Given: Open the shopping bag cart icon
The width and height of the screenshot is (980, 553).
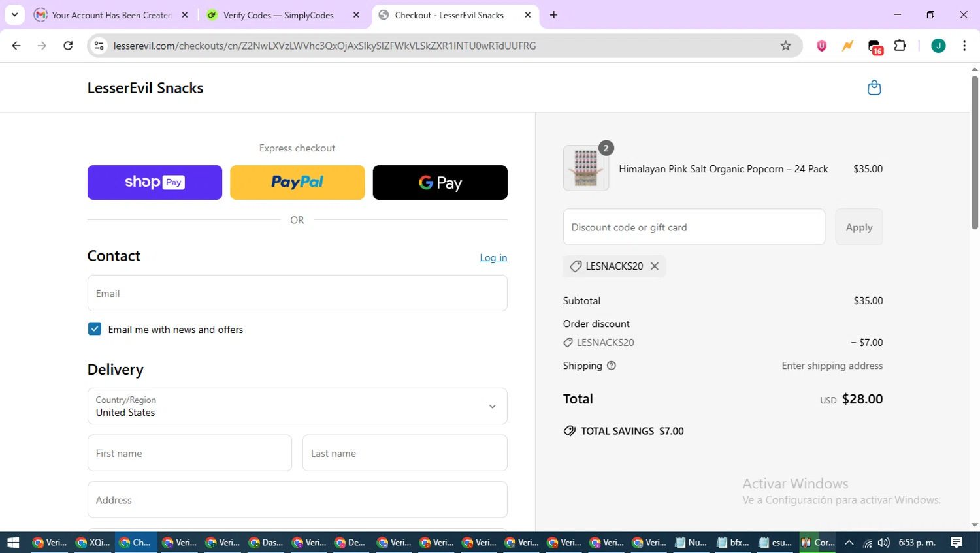Looking at the screenshot, I should click(x=874, y=87).
